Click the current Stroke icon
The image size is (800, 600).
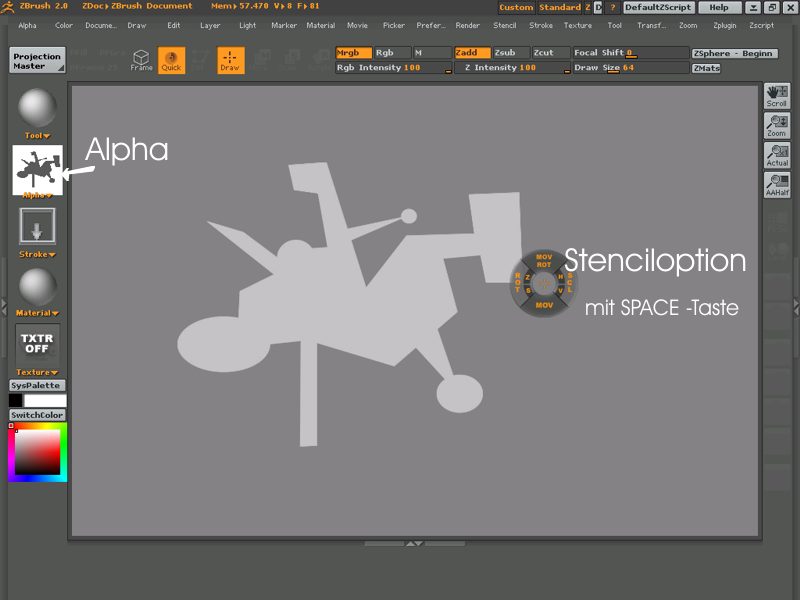(x=38, y=226)
